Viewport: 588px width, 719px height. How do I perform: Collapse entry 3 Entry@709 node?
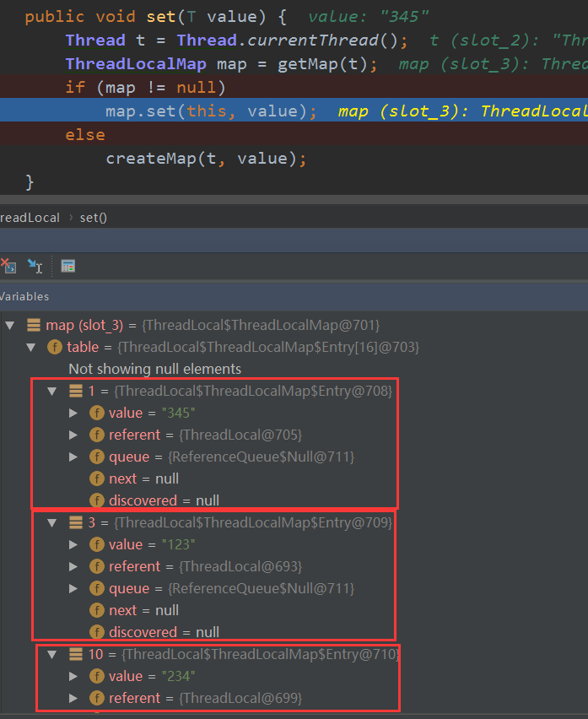pos(52,522)
